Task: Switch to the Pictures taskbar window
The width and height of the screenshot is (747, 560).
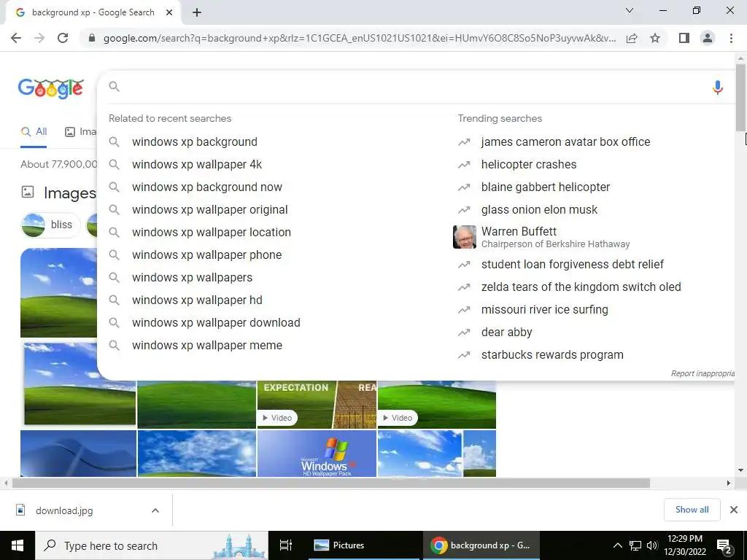Action: coord(364,545)
